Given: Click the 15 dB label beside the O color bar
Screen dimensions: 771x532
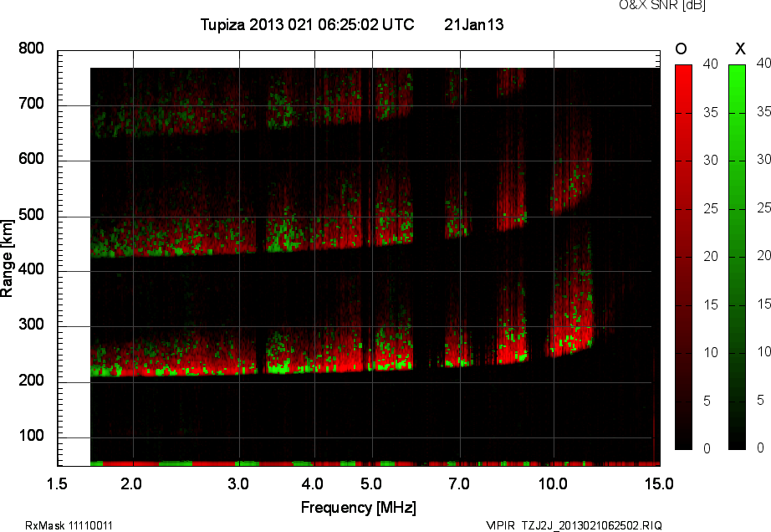Looking at the screenshot, I should click(x=711, y=304).
